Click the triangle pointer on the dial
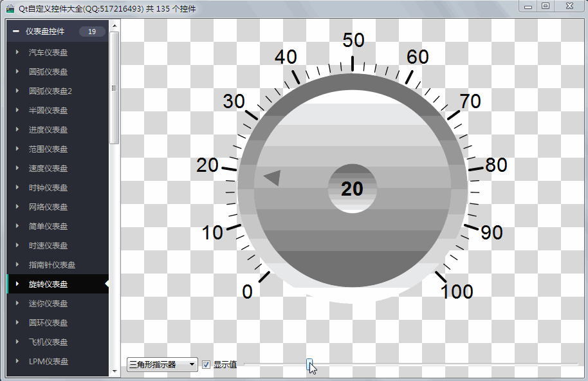 coord(273,178)
